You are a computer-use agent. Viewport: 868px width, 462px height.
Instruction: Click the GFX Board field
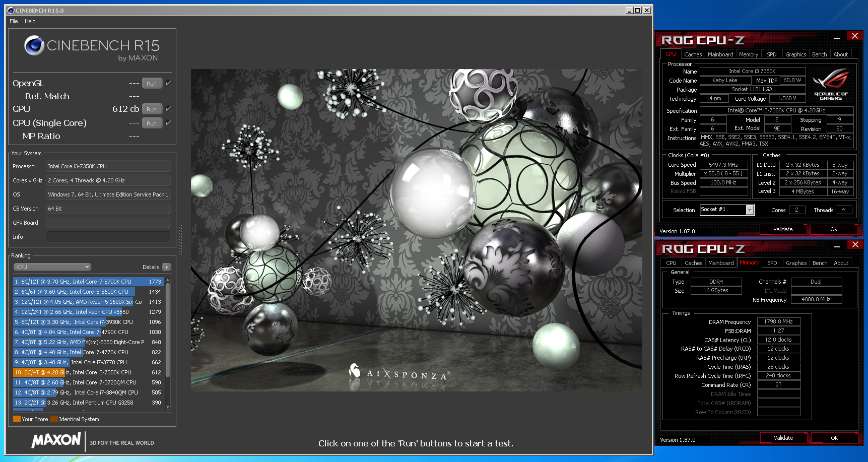coord(108,223)
